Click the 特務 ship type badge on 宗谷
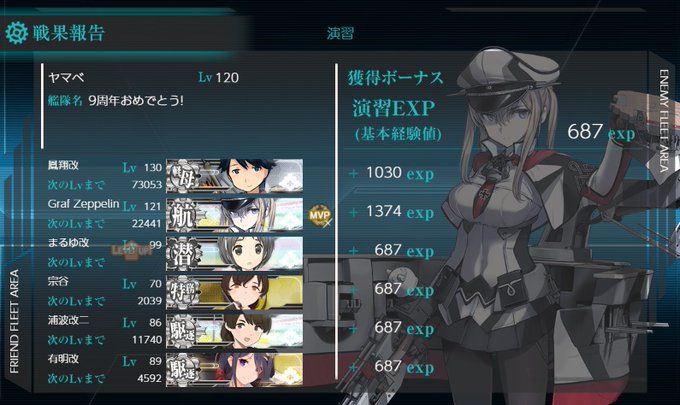Screen dimensions: 680x405 (x=183, y=293)
